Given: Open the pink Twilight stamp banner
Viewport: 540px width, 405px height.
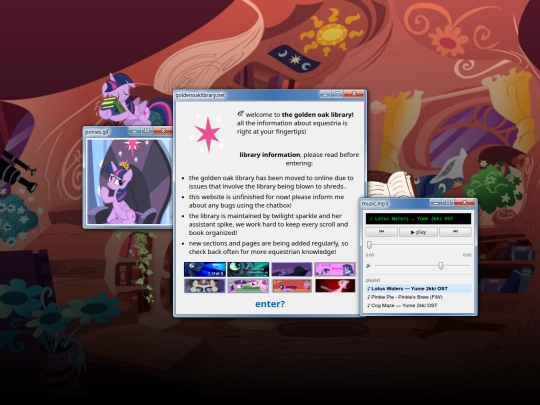Looking at the screenshot, I should point(335,269).
